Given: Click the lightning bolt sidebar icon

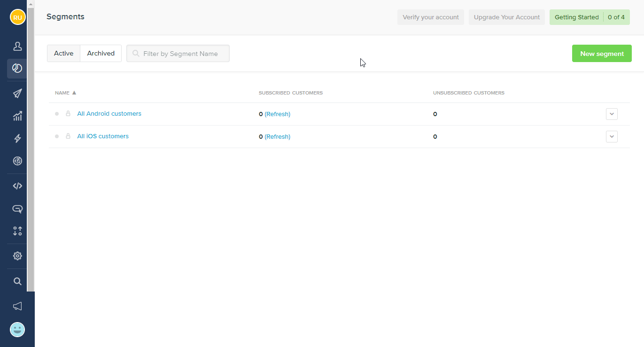Looking at the screenshot, I should (17, 138).
